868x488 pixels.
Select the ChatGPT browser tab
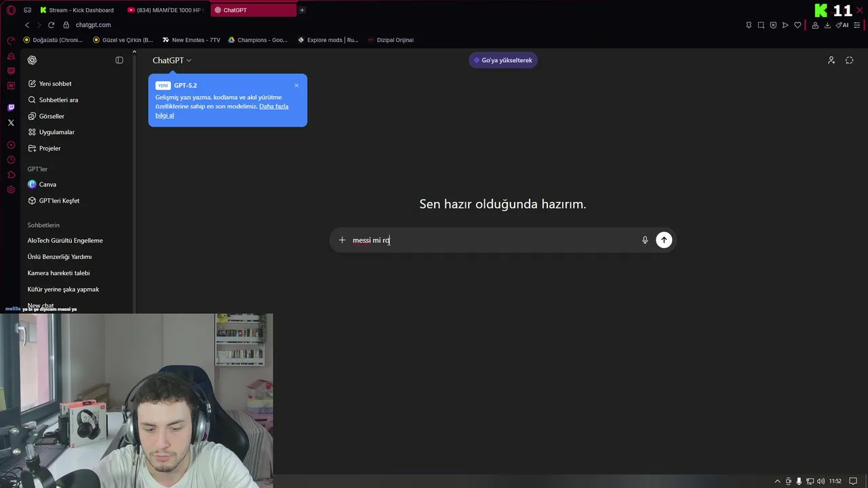pyautogui.click(x=253, y=10)
